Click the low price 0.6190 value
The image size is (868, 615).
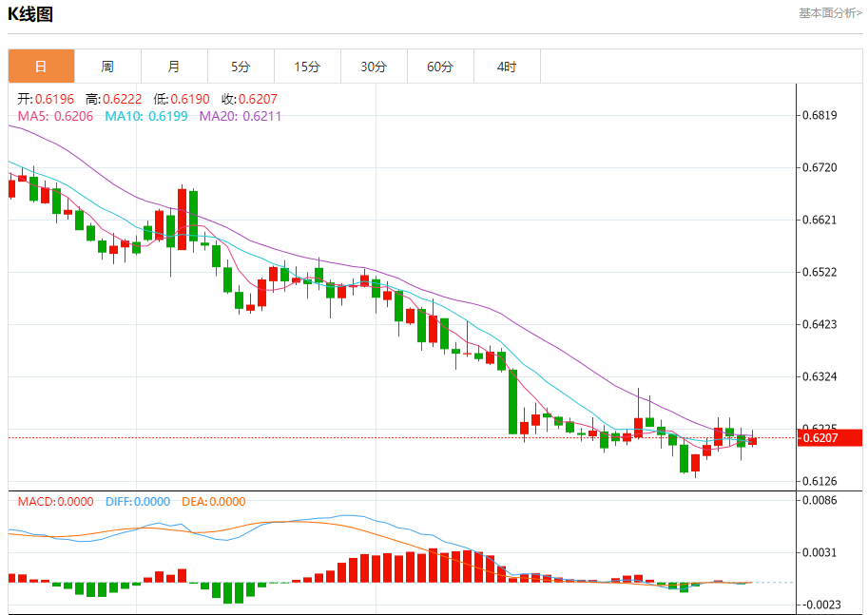coord(190,99)
